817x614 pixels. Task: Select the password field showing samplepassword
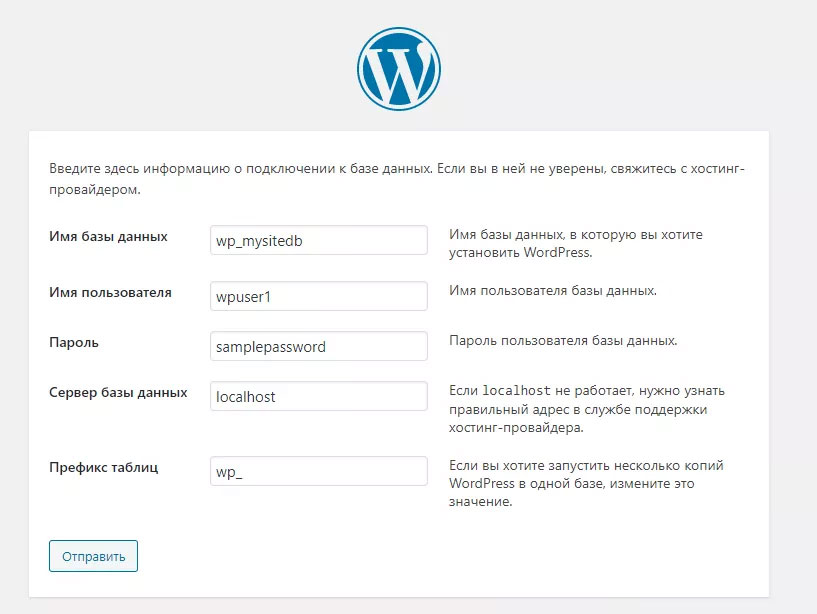(318, 347)
